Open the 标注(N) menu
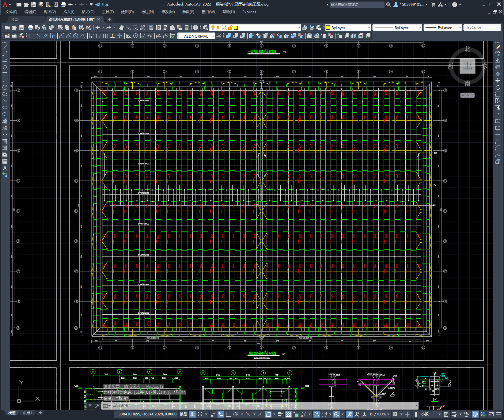 click(x=147, y=12)
